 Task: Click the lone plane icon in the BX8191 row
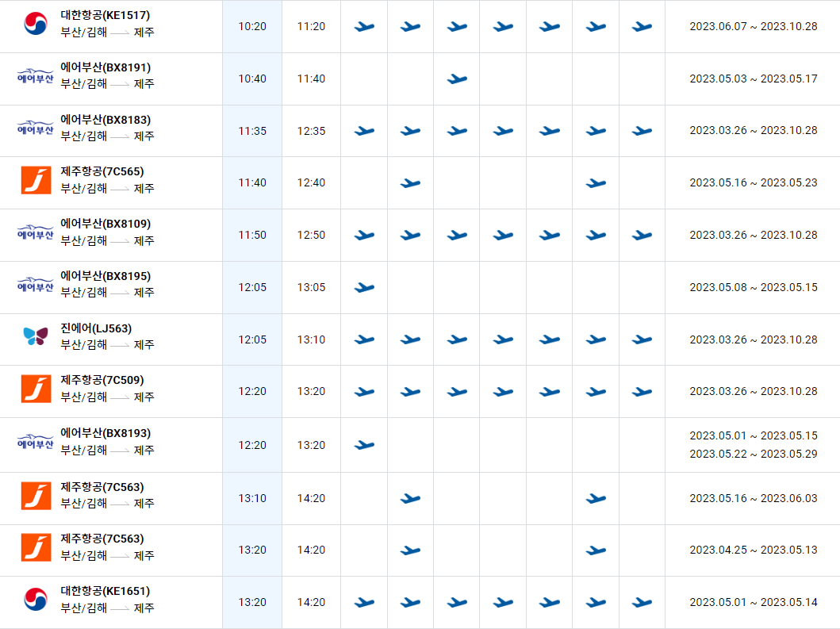[x=457, y=79]
